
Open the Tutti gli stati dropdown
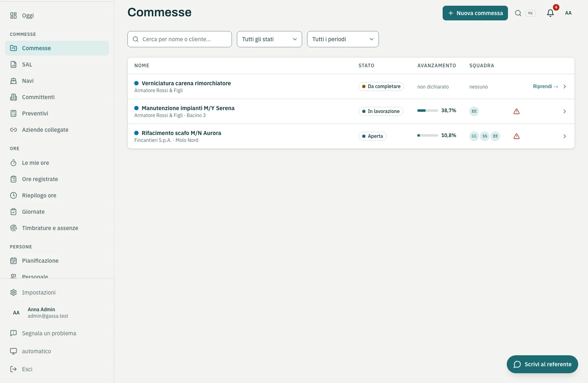pos(269,39)
